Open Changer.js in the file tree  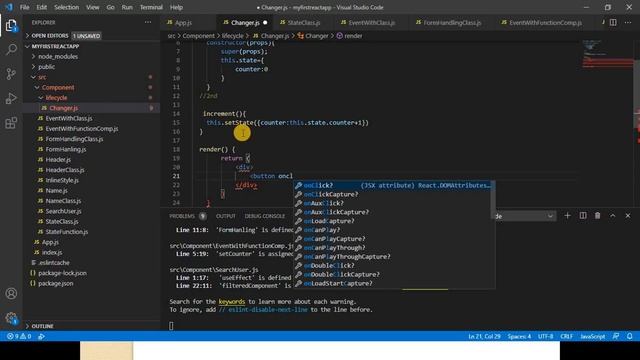(x=63, y=108)
